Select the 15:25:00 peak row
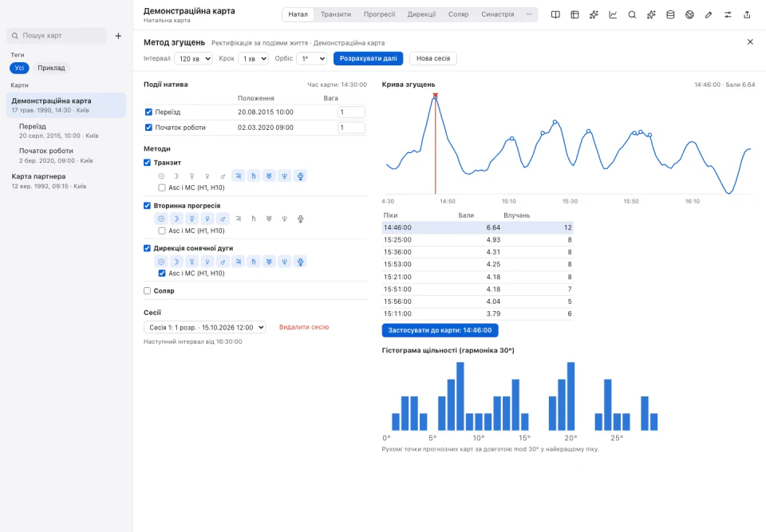 [477, 240]
